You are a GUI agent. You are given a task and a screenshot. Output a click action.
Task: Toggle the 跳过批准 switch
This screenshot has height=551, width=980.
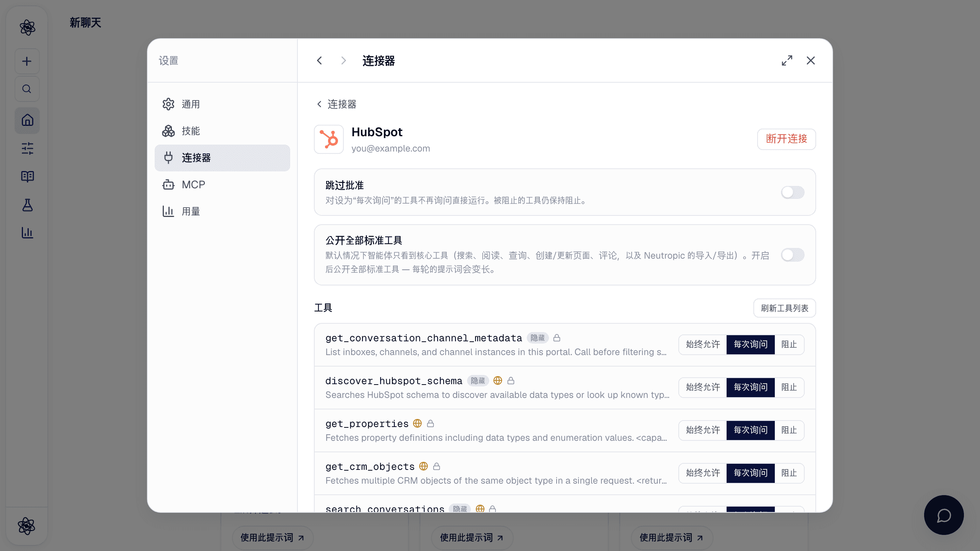793,192
